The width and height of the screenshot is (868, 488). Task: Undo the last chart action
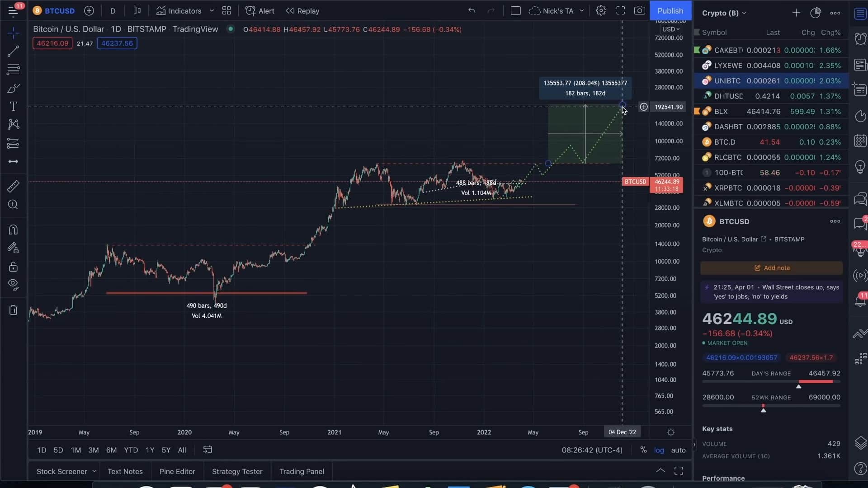(472, 11)
